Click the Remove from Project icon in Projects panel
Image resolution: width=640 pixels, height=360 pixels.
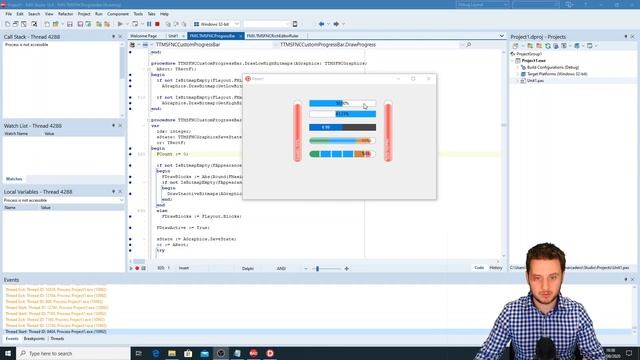[x=539, y=46]
